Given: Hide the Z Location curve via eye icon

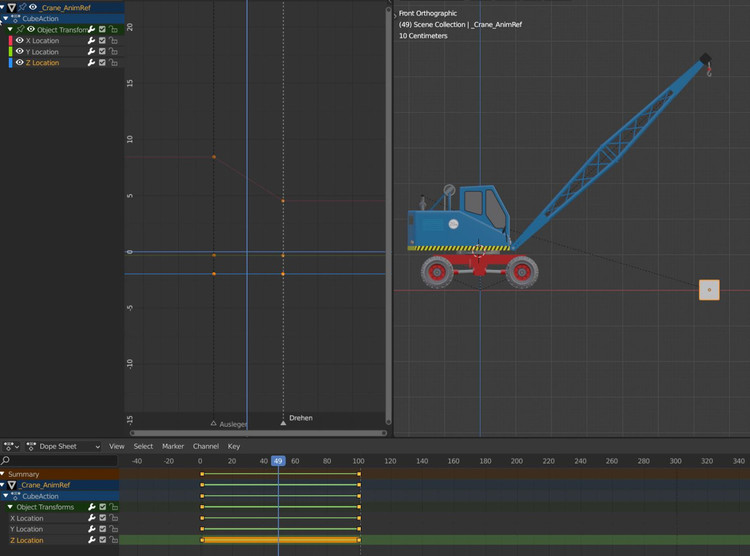Looking at the screenshot, I should pos(20,62).
